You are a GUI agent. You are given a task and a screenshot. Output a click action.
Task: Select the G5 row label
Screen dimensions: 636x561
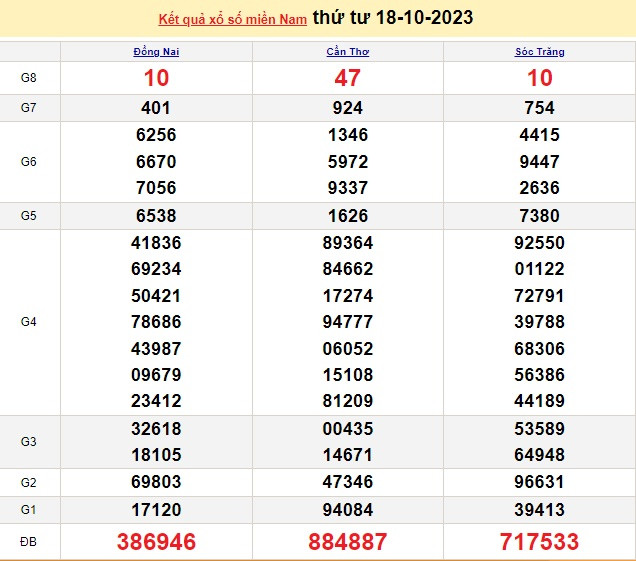point(28,215)
